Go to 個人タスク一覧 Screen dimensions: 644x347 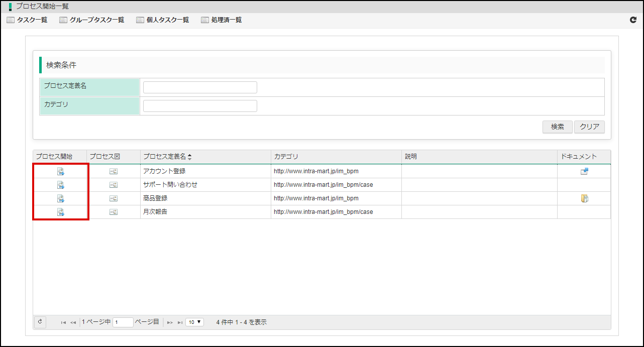click(x=163, y=20)
